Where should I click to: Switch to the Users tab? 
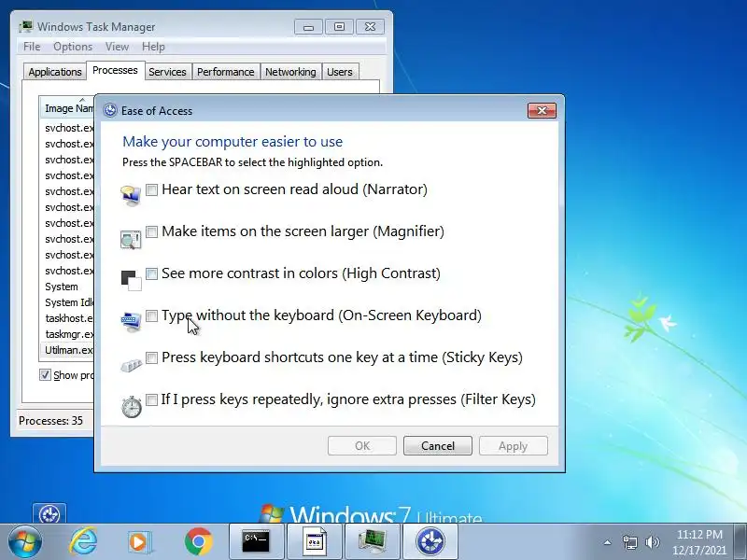click(x=340, y=72)
